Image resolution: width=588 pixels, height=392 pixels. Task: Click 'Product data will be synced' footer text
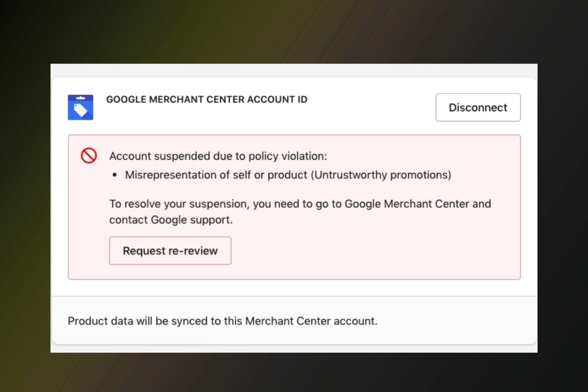(x=222, y=321)
